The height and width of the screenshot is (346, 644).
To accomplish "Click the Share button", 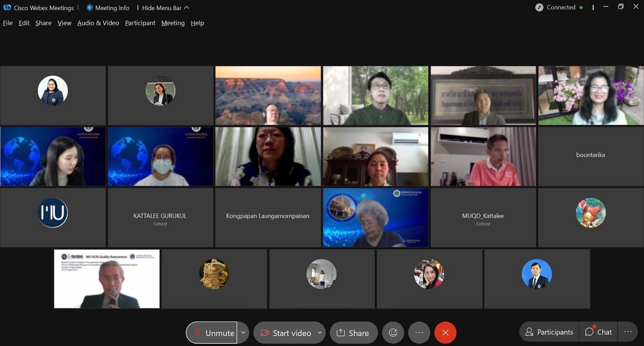I will pyautogui.click(x=353, y=333).
